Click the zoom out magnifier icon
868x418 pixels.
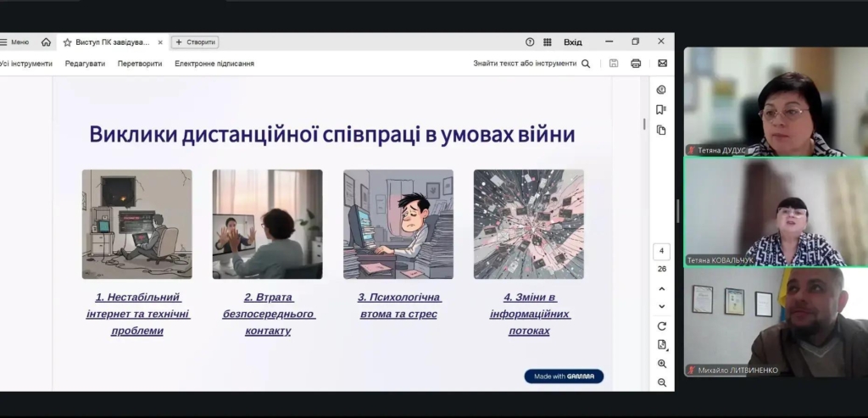click(662, 382)
